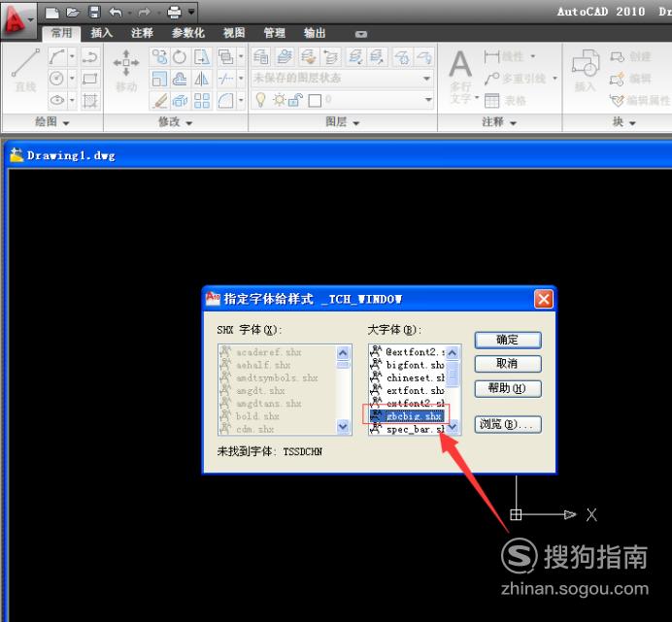
Task: Click 取消 in the font dialog
Action: click(x=508, y=364)
